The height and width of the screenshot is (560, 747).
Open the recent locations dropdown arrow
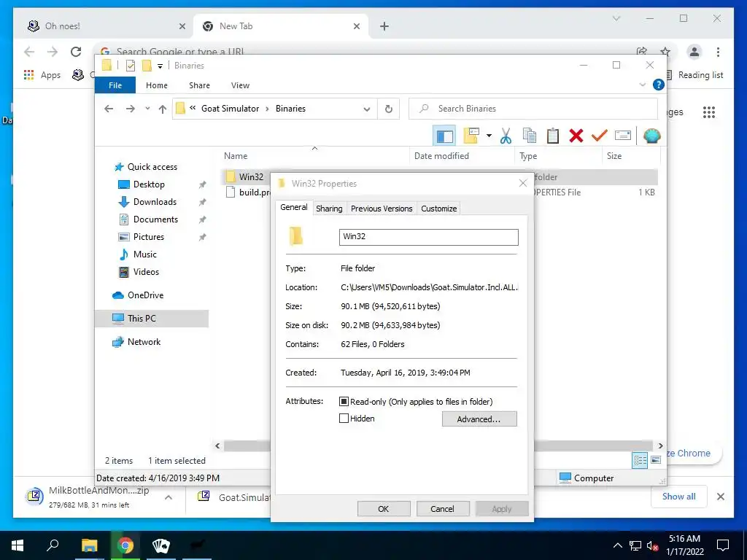[x=147, y=109]
